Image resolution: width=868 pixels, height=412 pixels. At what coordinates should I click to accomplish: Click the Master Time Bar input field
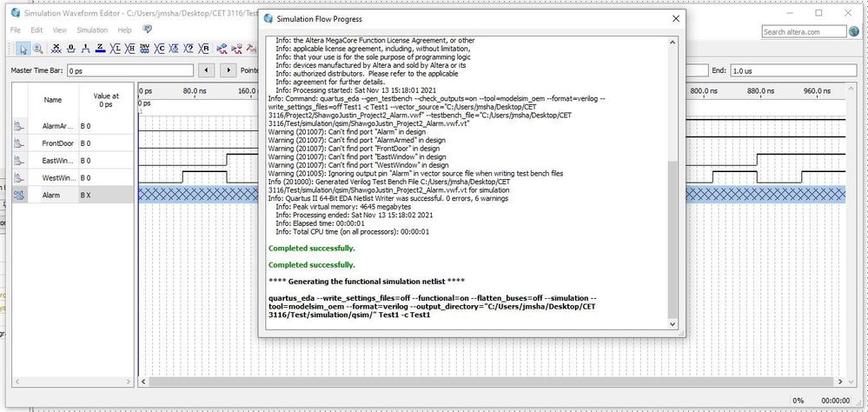point(130,71)
